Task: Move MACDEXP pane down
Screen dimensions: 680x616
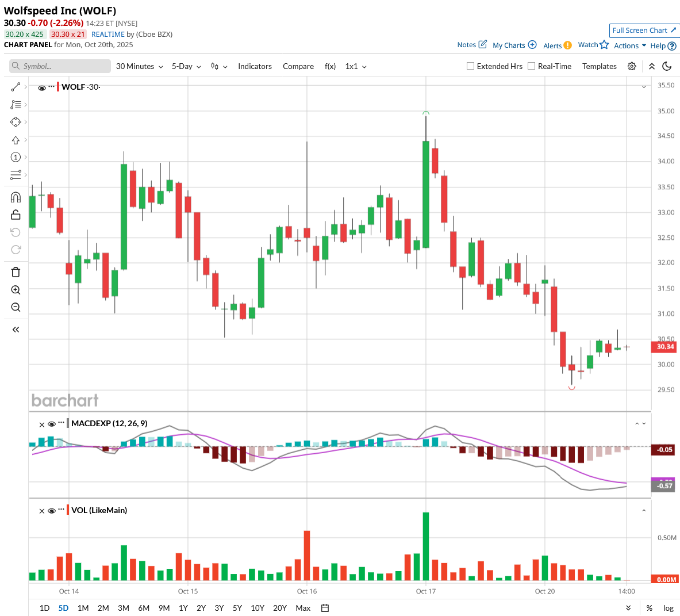Action: 644,423
